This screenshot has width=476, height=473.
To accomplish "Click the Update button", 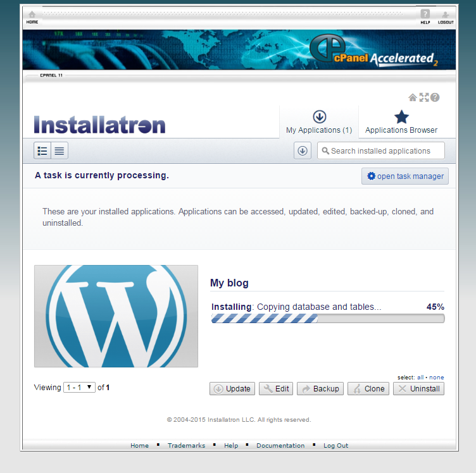I will pos(232,389).
